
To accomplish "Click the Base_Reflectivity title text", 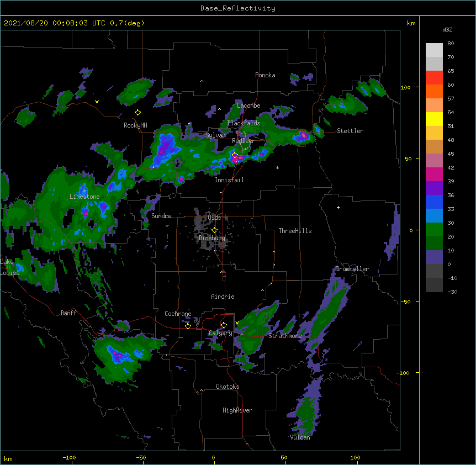I will [x=238, y=8].
